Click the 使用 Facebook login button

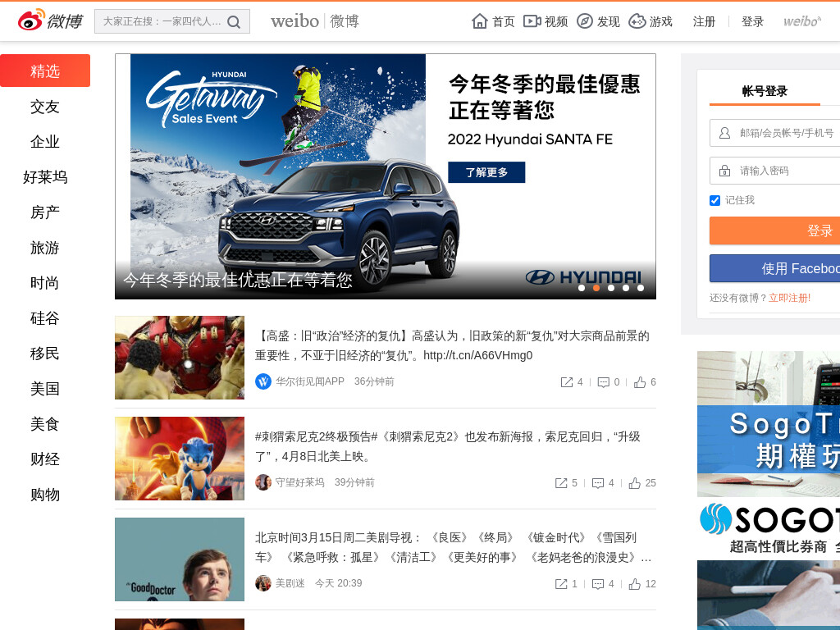coord(774,268)
